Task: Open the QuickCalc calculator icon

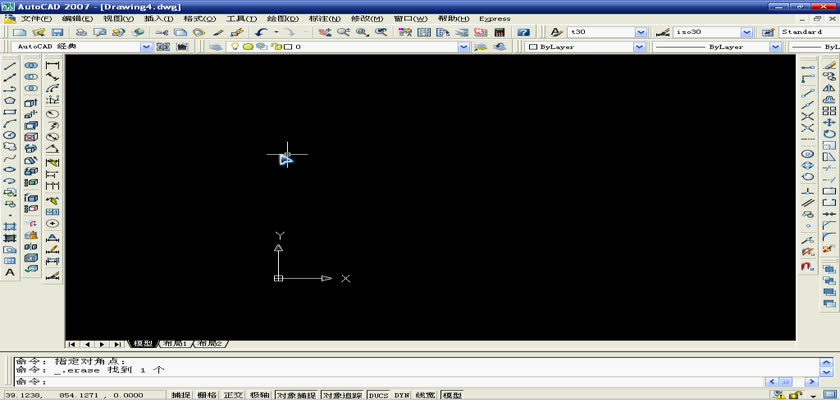Action: (x=499, y=32)
